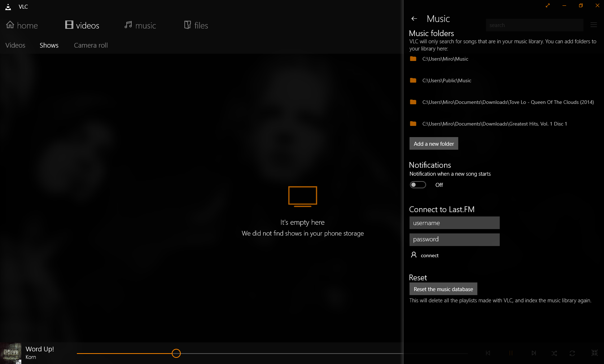Toggle new song notification switch
This screenshot has height=364, width=604.
click(x=418, y=185)
